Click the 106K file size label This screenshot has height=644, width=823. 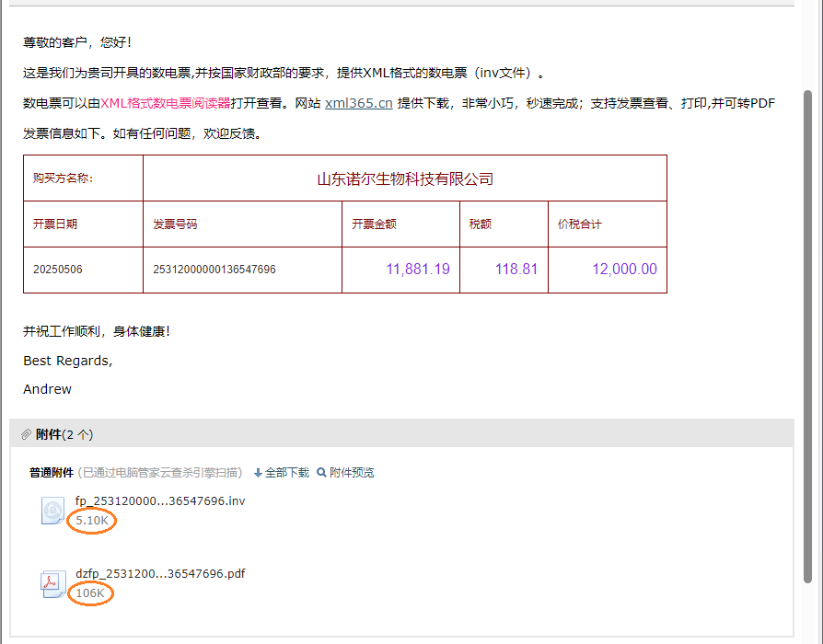[x=90, y=593]
